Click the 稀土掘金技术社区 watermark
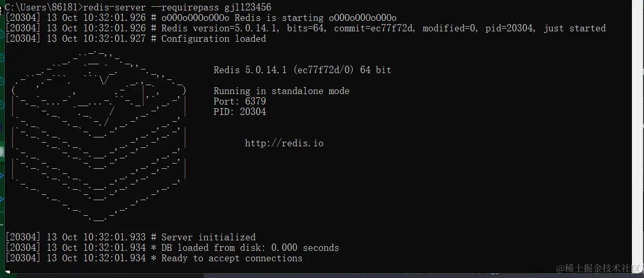Viewport: 644px width, 278px height. point(600,269)
